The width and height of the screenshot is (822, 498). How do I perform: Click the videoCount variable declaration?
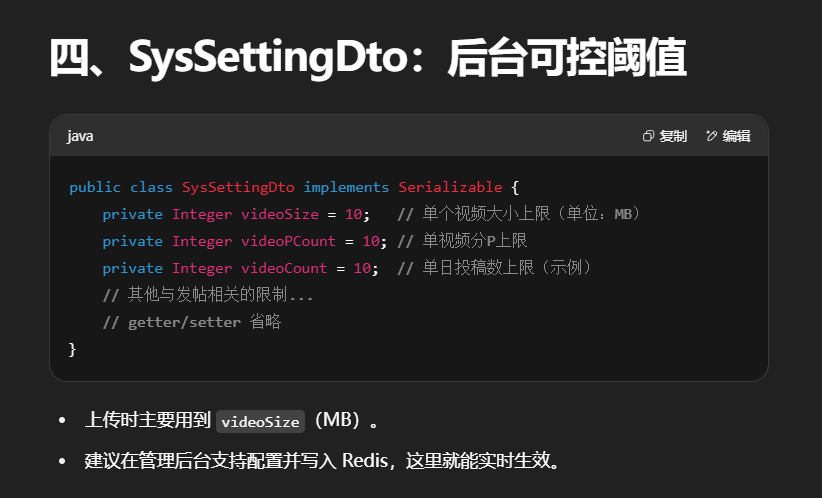click(284, 268)
